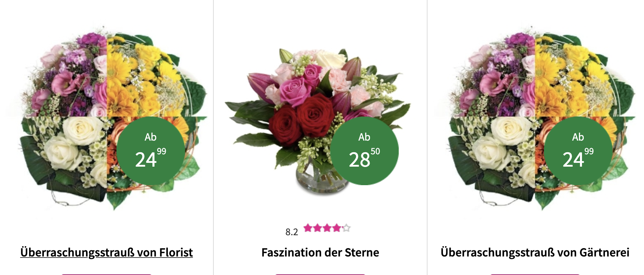Open the Überraschungsstrauß von Gärtnerei title

(x=535, y=253)
